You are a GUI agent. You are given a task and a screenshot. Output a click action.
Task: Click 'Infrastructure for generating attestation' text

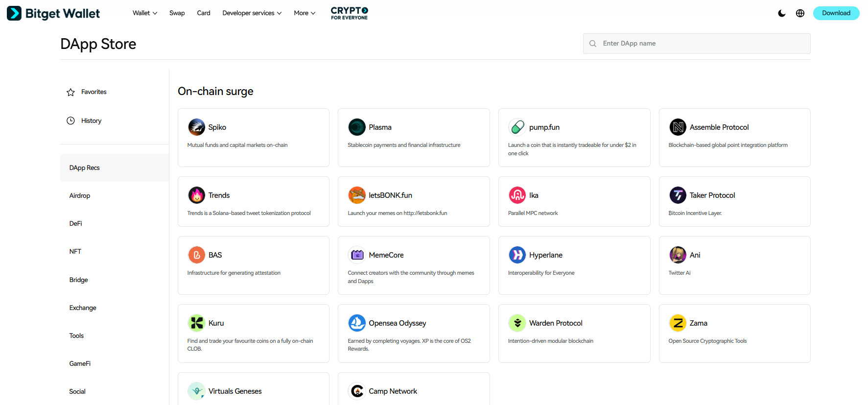[234, 273]
